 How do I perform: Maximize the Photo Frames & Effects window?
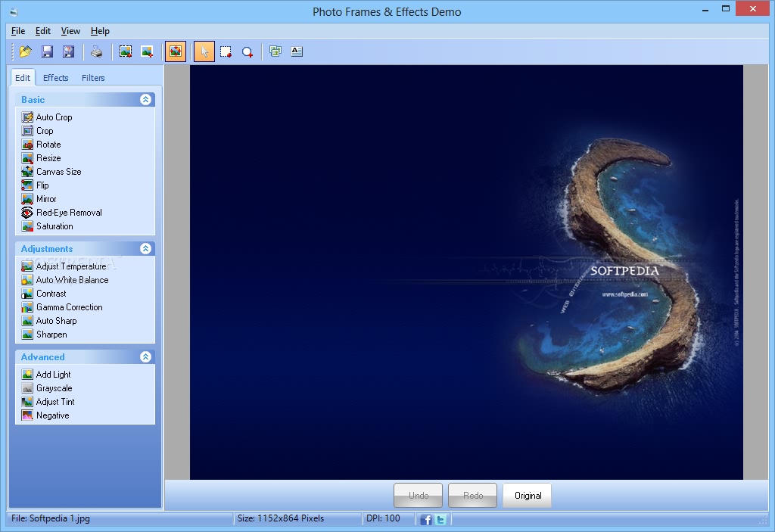[726, 8]
